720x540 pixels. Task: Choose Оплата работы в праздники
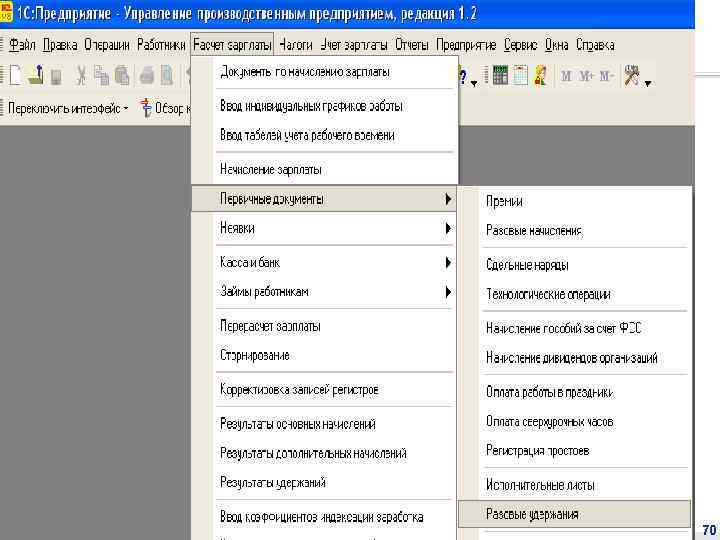click(575, 392)
